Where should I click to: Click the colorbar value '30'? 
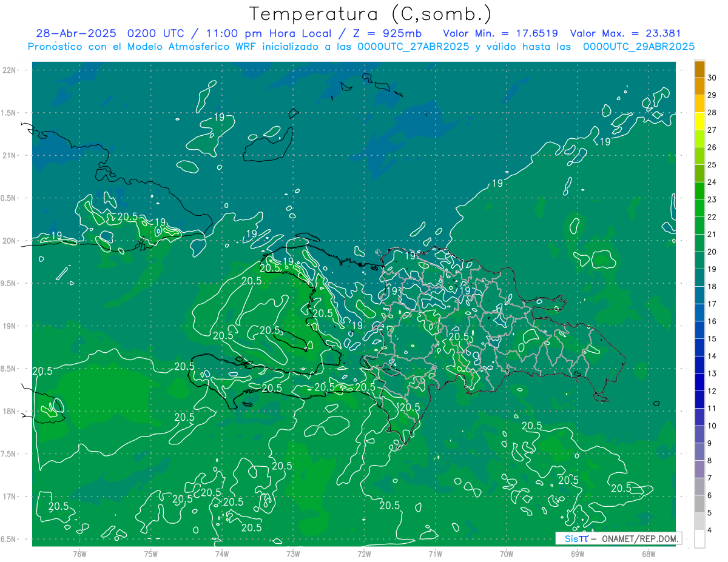click(x=712, y=78)
